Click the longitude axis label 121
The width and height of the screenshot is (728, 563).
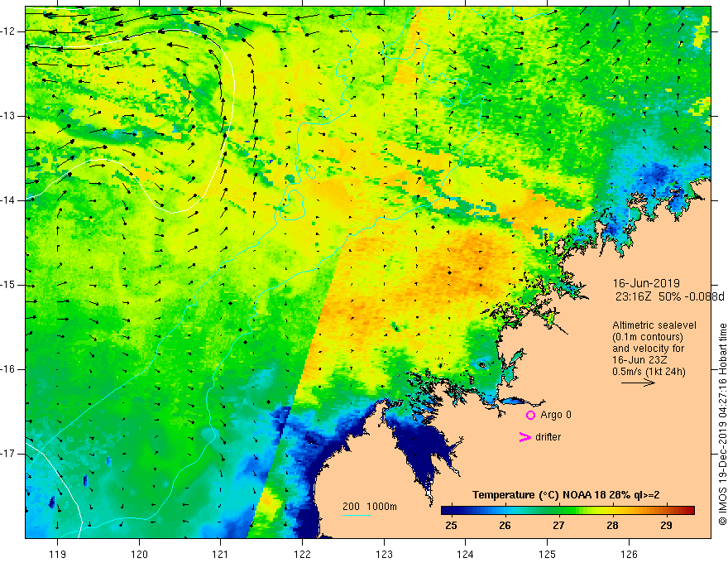pyautogui.click(x=221, y=554)
